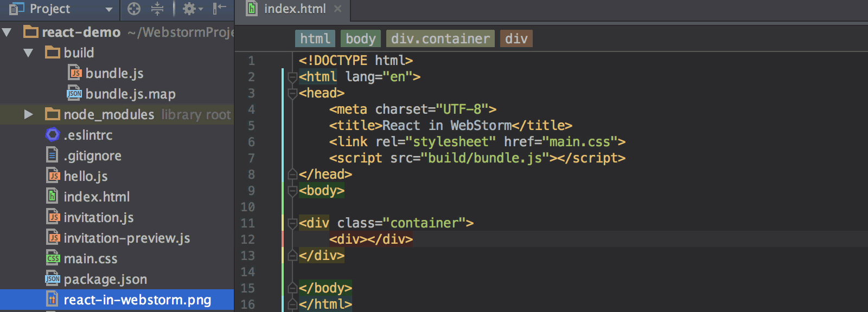
Task: Click the html breadcrumb
Action: 315,38
